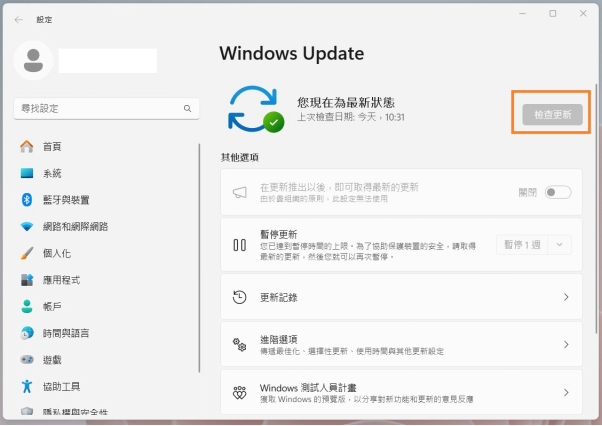Click the sidebar navigation scrollbar
Screen dimensions: 602x426
point(199,258)
